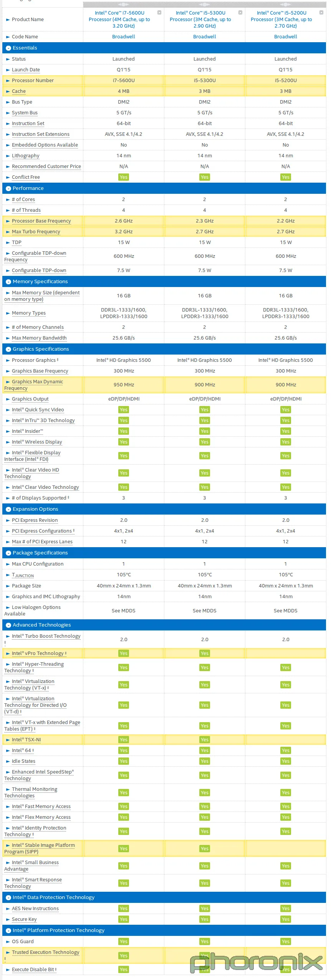Click the arrow icon beside Intel 64
Image resolution: width=331 pixels, height=980 pixels.
point(8,751)
